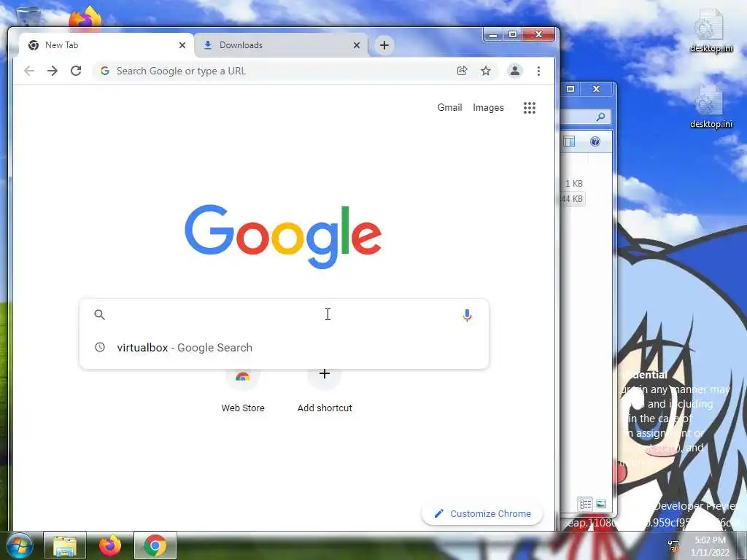The height and width of the screenshot is (560, 747).
Task: Open the Chrome three-dot menu
Action: click(x=538, y=71)
